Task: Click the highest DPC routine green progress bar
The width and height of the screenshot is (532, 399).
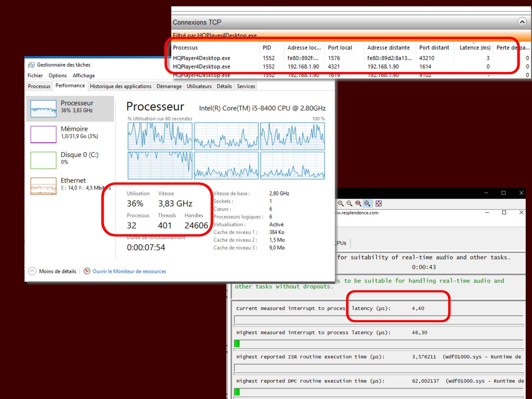Action: (x=237, y=392)
